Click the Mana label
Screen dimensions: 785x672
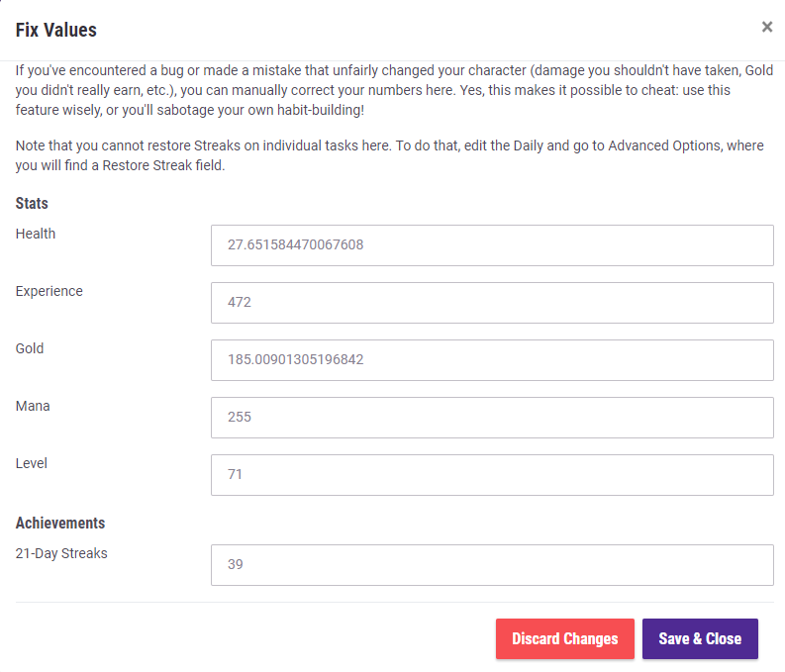[33, 407]
